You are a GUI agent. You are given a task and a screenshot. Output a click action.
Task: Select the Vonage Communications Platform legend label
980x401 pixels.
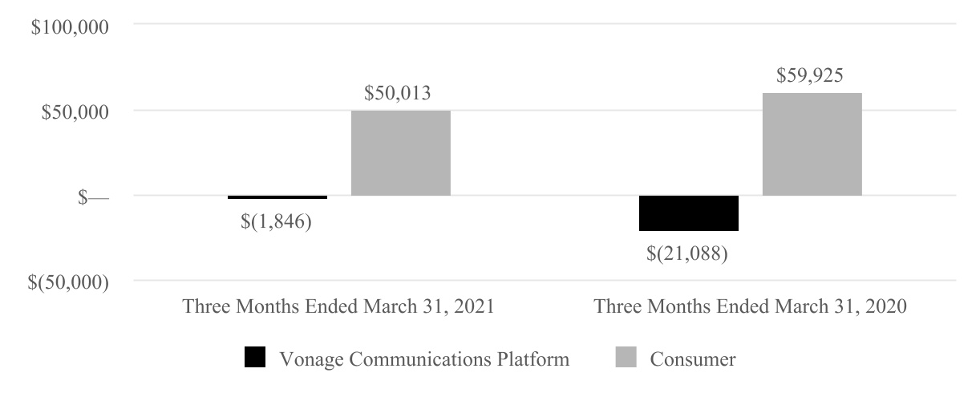click(x=423, y=359)
